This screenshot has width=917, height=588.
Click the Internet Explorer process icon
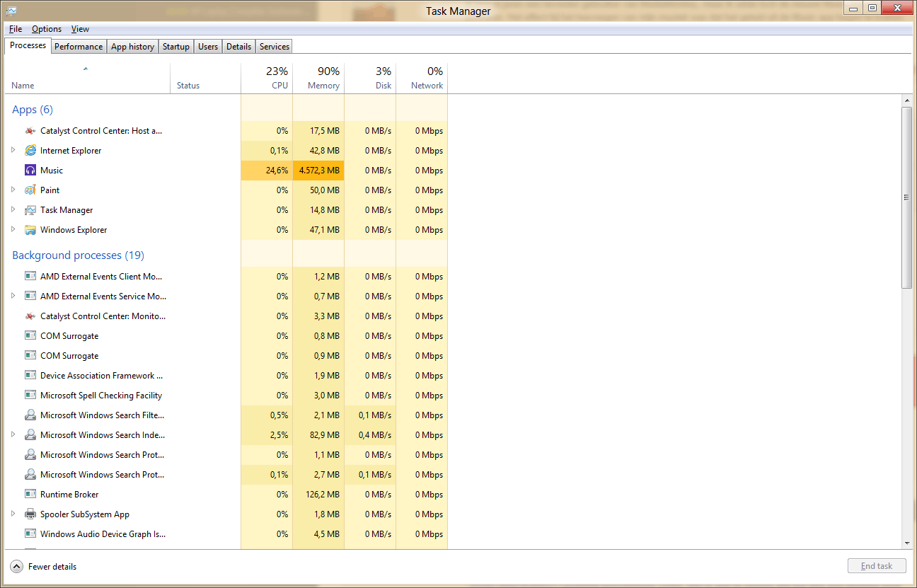point(30,151)
